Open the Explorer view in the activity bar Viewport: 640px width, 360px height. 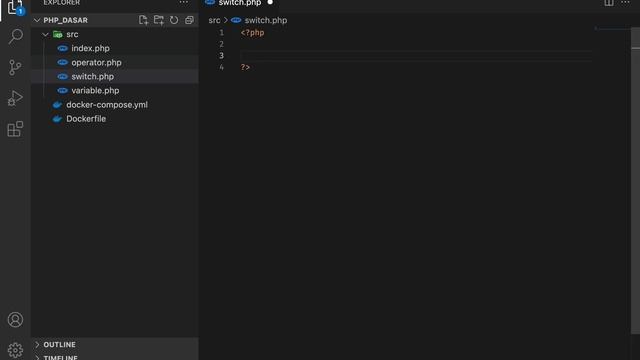pos(15,7)
